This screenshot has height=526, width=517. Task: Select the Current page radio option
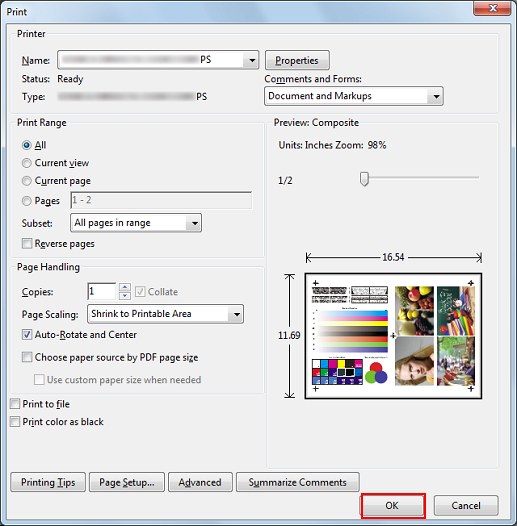(x=27, y=181)
